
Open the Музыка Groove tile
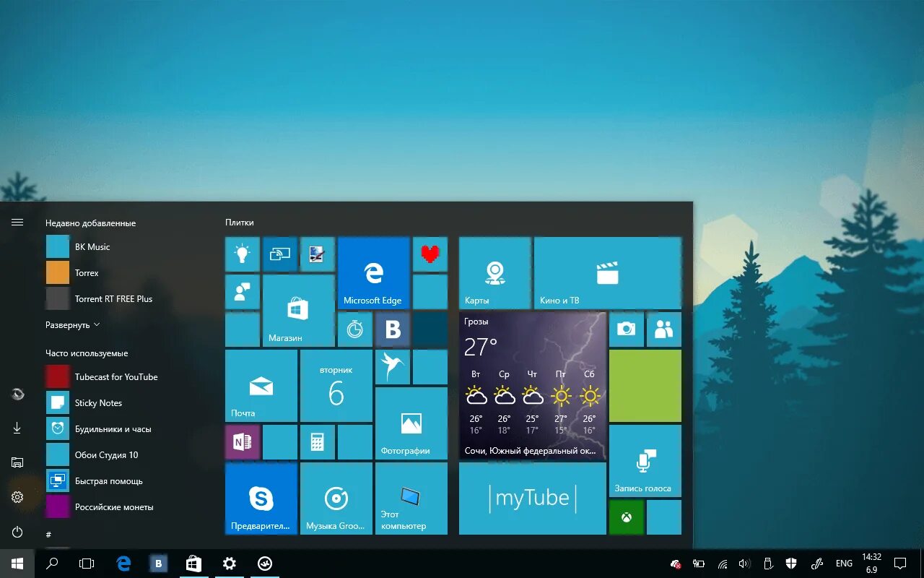[x=336, y=499]
